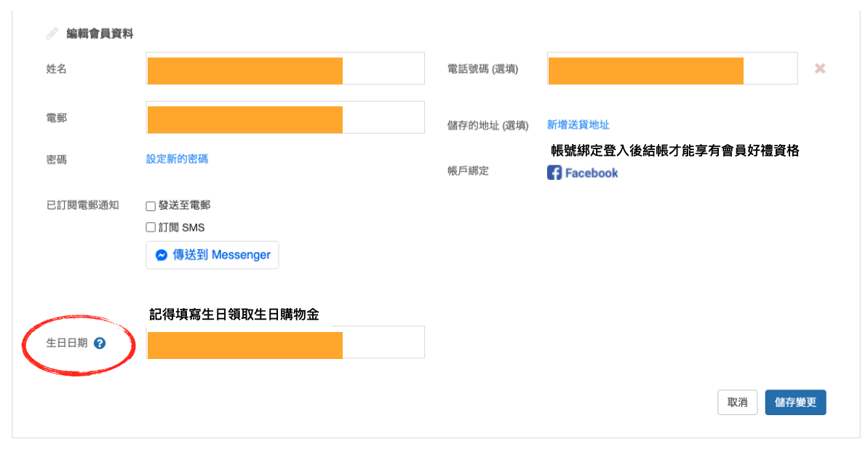The height and width of the screenshot is (450, 868).
Task: Click the question mark help icon next to 生日日期
Action: [100, 343]
